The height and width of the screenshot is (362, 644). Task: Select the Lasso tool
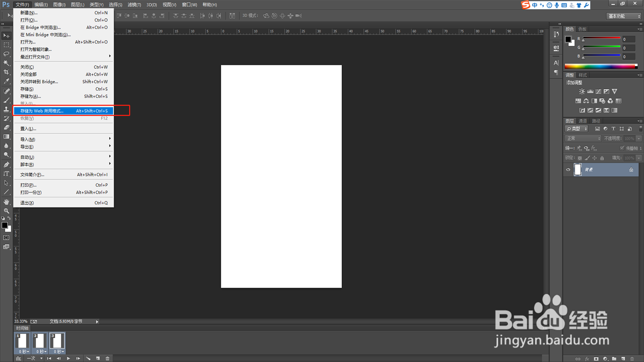pyautogui.click(x=6, y=54)
